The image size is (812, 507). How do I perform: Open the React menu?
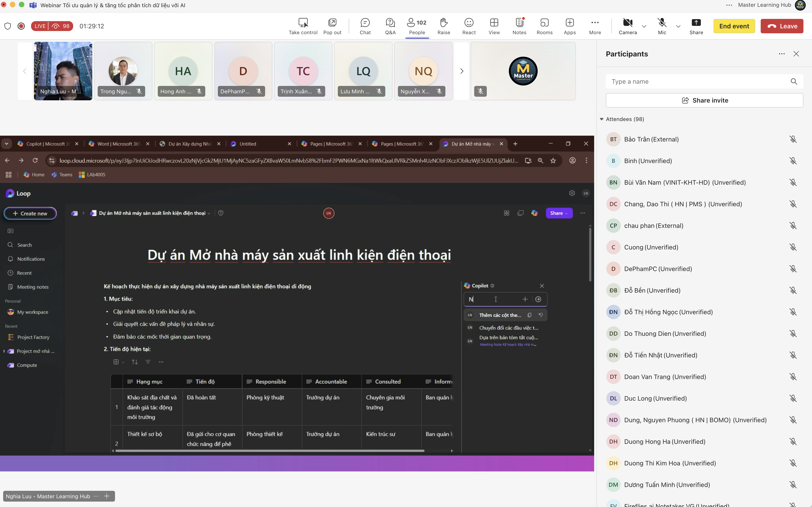(469, 26)
